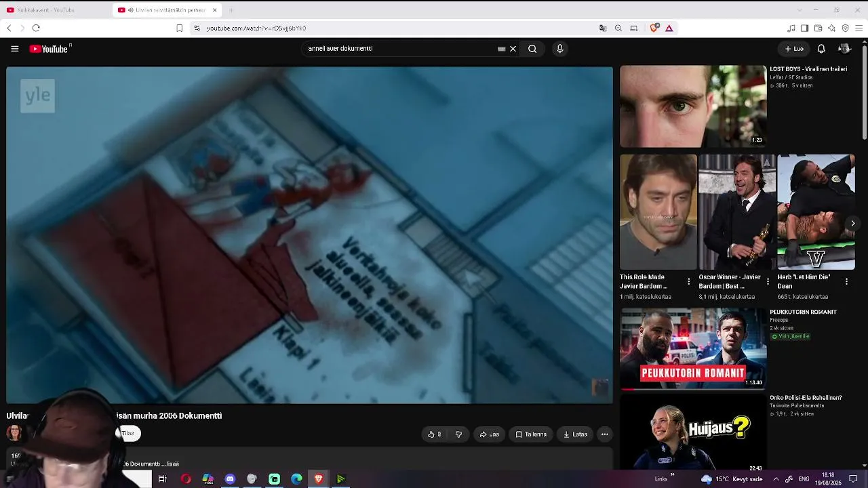Open the account avatar menu

(844, 49)
